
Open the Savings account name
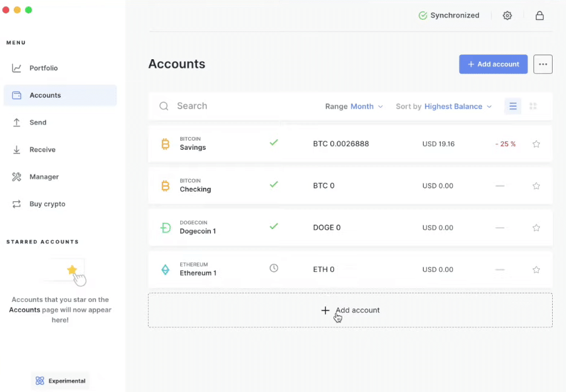[193, 147]
